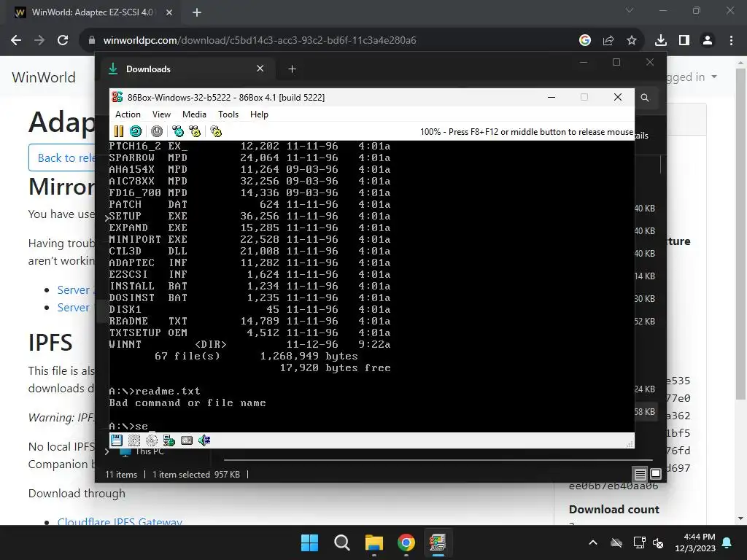Open the Action menu in 86Box
747x560 pixels.
click(128, 114)
